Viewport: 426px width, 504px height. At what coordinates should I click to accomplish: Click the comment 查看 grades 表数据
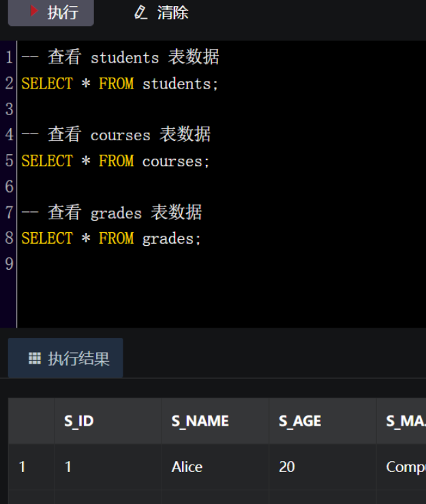coord(111,212)
